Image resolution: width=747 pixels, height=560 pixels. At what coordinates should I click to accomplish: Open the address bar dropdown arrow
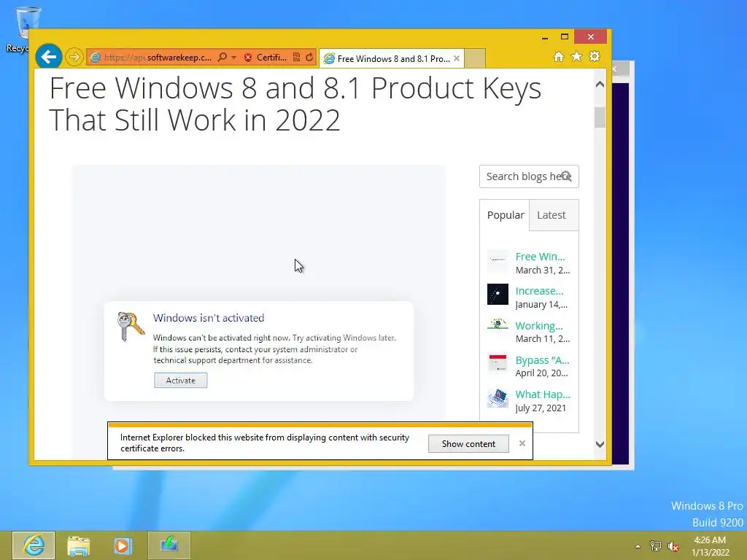point(233,58)
